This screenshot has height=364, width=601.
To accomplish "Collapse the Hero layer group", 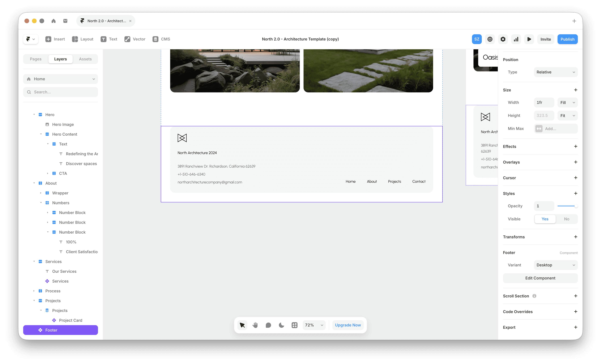I will (34, 115).
